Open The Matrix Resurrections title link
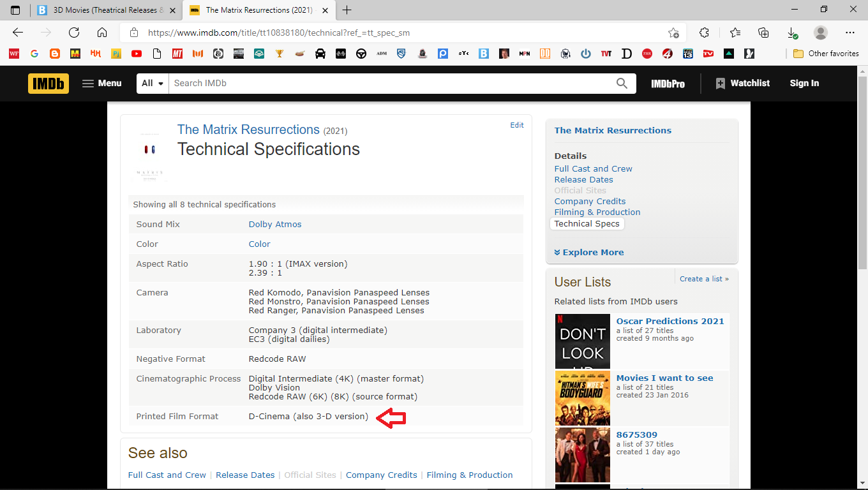Screen dimensions: 868x490 click(x=248, y=130)
